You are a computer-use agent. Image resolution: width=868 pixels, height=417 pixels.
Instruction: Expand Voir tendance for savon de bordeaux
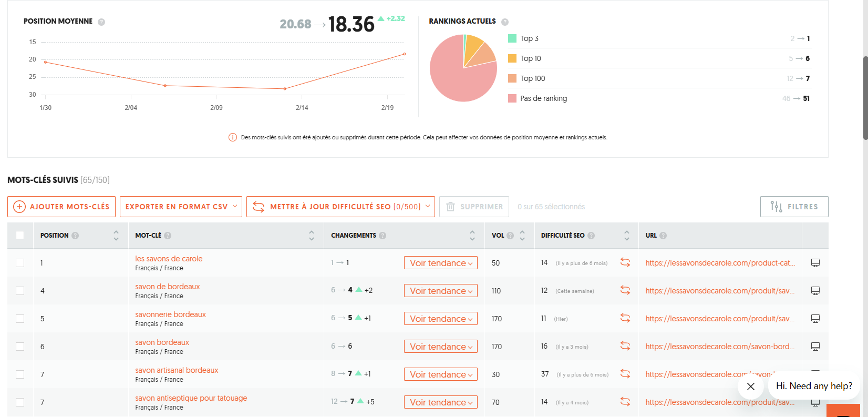(x=441, y=291)
